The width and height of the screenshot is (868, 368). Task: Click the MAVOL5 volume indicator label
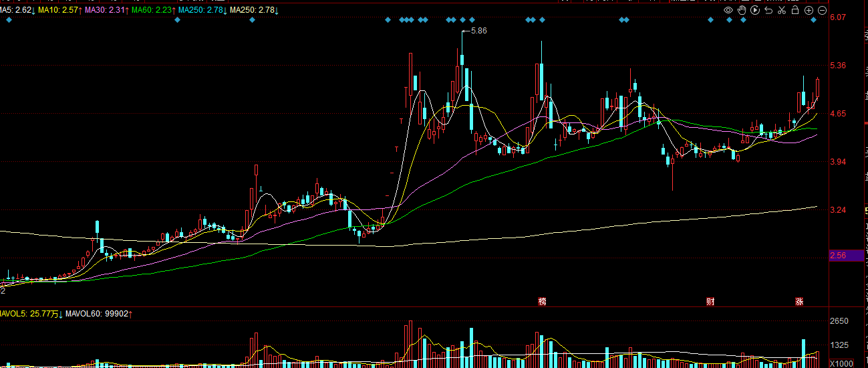31,313
